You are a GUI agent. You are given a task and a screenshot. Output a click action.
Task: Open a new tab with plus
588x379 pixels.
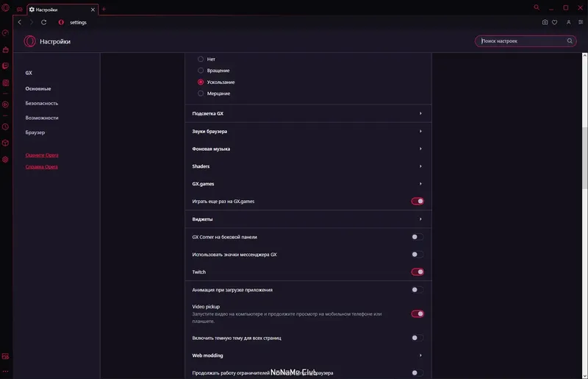[x=104, y=9]
